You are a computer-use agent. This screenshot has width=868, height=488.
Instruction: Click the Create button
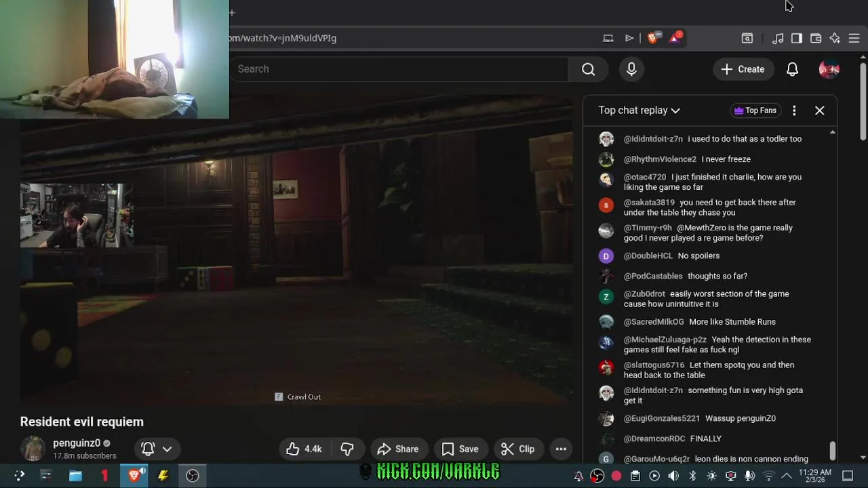coord(743,69)
